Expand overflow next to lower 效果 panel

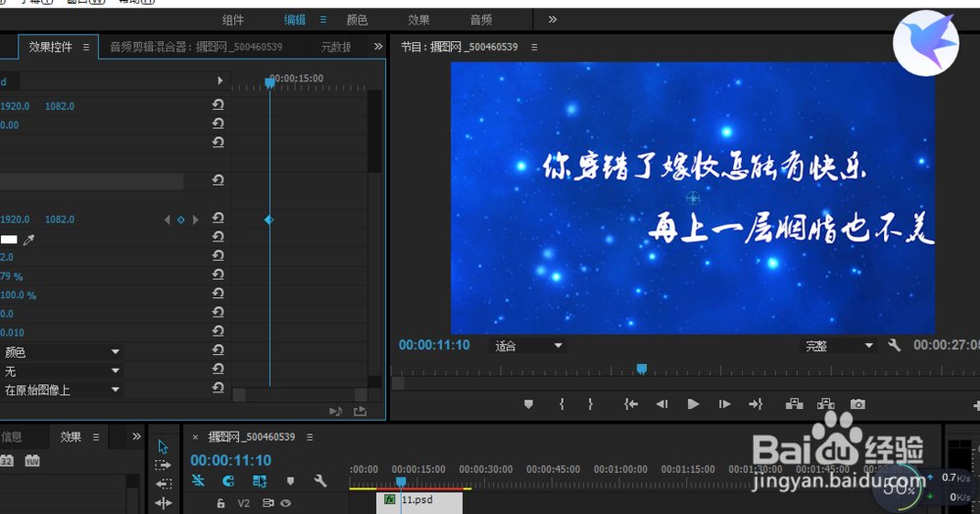point(136,437)
